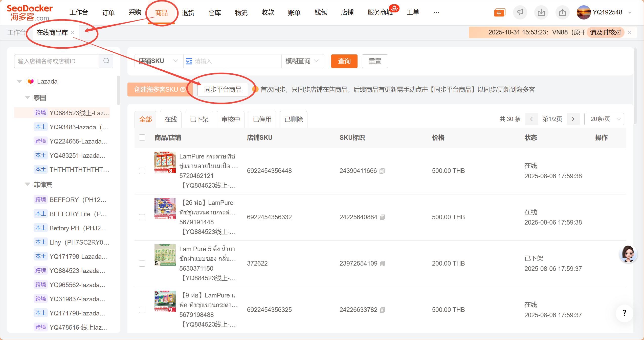Check the select-all header checkbox
The height and width of the screenshot is (340, 644).
coord(142,137)
